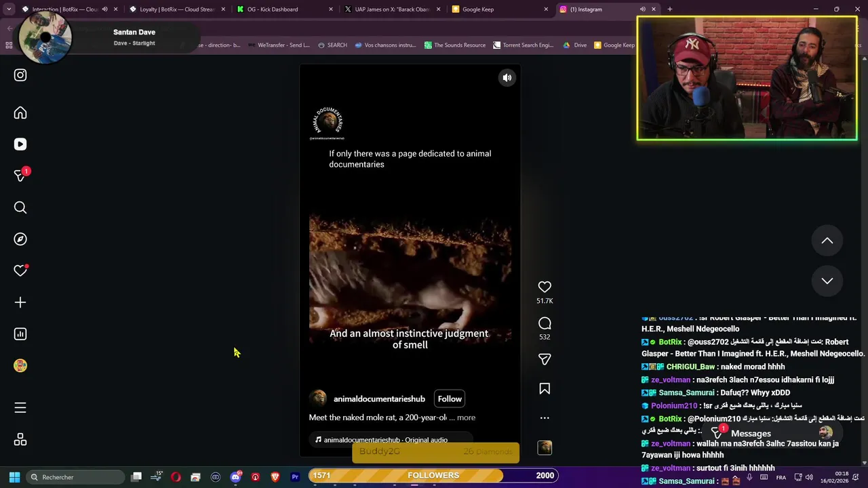The height and width of the screenshot is (488, 868).
Task: Open the reel's comments showing 532
Action: pos(545,323)
